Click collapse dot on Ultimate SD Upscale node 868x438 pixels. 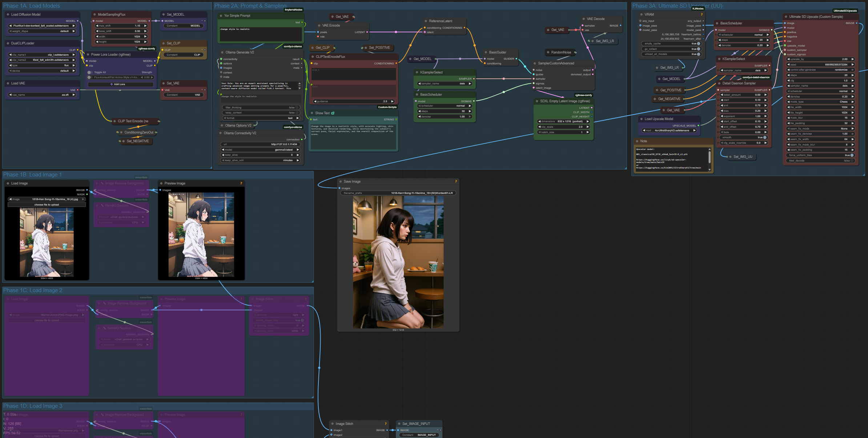786,17
